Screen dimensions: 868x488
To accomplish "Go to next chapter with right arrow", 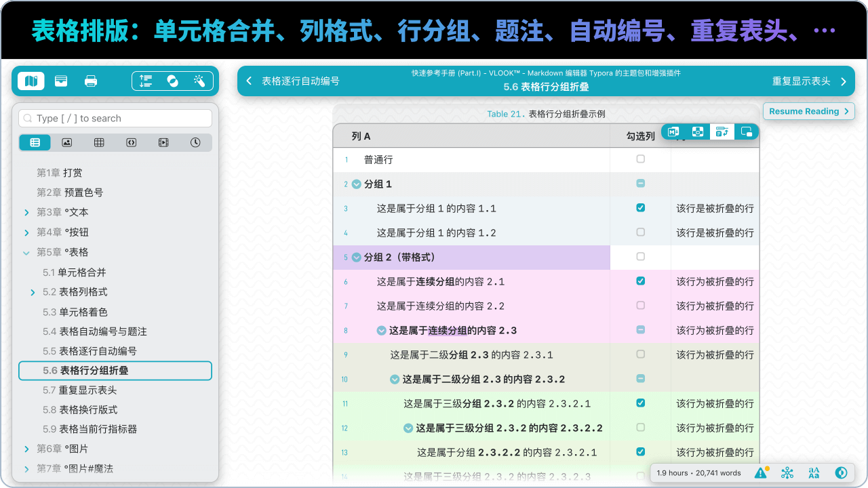I will click(x=844, y=81).
